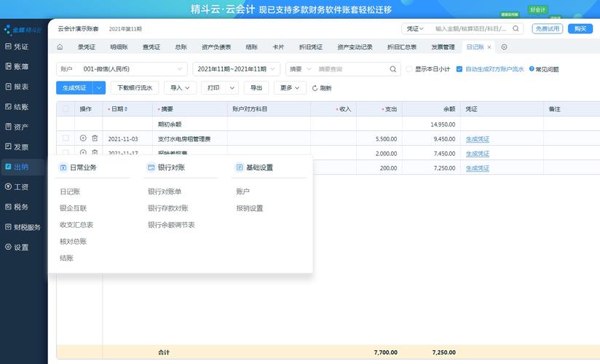
Task: Delete the 2021-11-03 journal entry
Action: [95, 138]
